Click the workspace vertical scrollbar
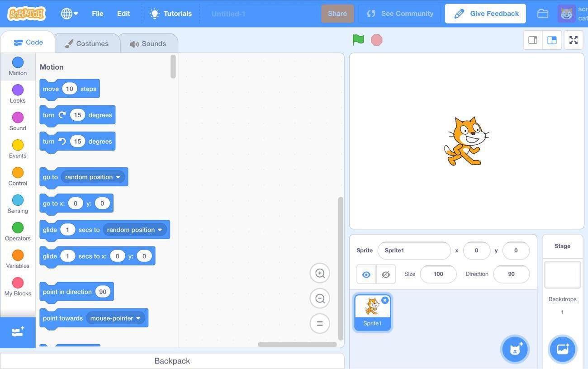Image resolution: width=588 pixels, height=369 pixels. 341,269
